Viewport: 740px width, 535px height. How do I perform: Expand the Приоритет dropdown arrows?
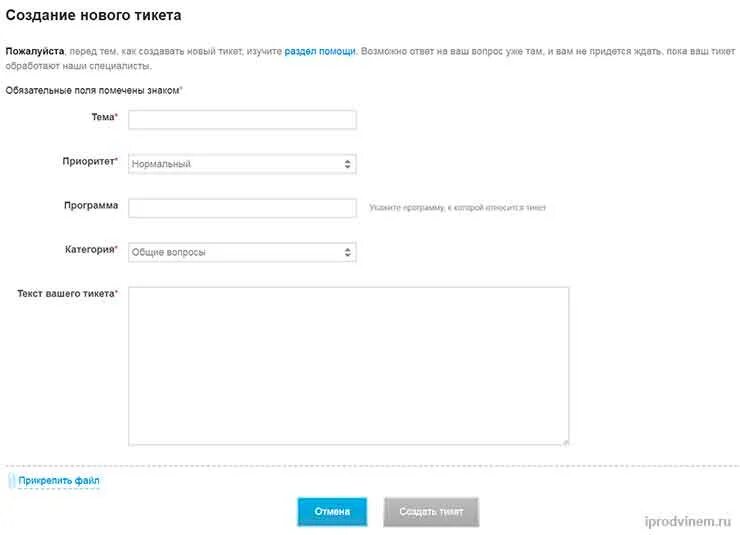[347, 164]
